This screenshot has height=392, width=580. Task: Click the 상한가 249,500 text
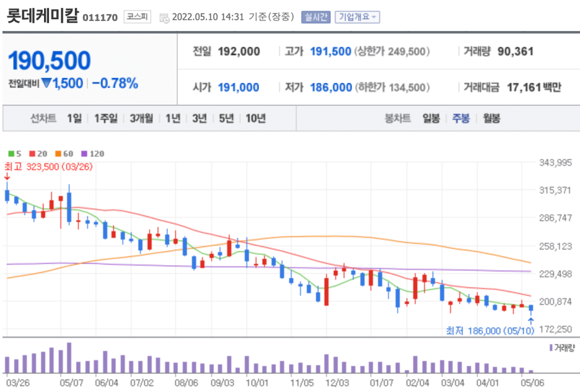(392, 51)
